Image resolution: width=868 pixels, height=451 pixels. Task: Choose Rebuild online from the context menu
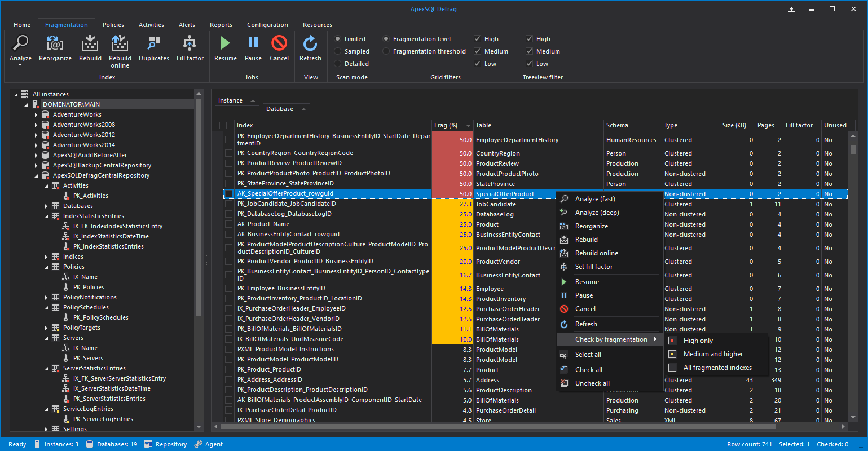[596, 253]
